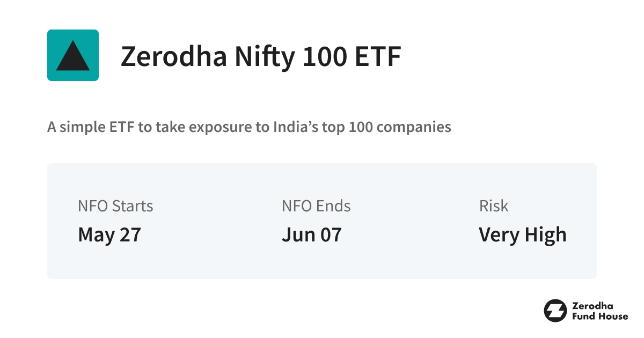Click the "Fund House" text beside the bottom logo
Viewport: 644px width, 338px height.
pyautogui.click(x=599, y=316)
